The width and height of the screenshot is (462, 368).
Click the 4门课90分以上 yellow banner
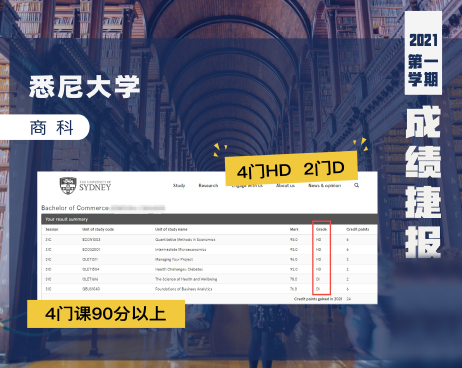[106, 314]
